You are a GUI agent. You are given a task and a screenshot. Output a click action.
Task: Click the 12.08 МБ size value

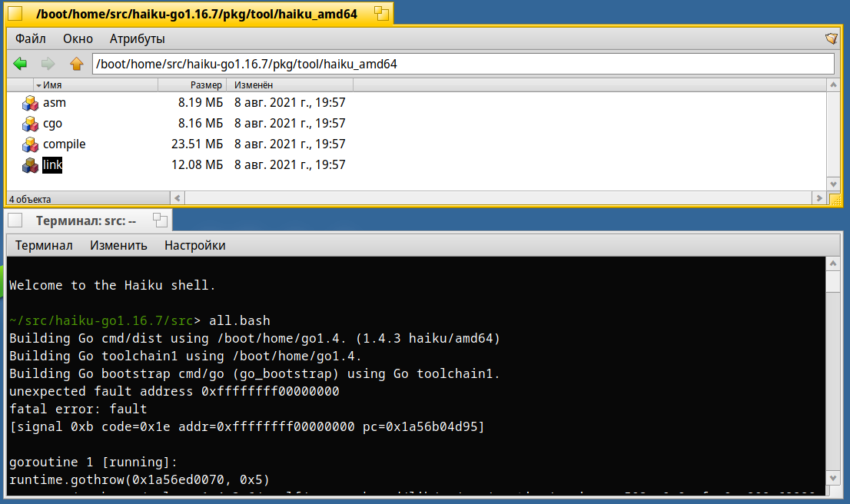(x=198, y=164)
